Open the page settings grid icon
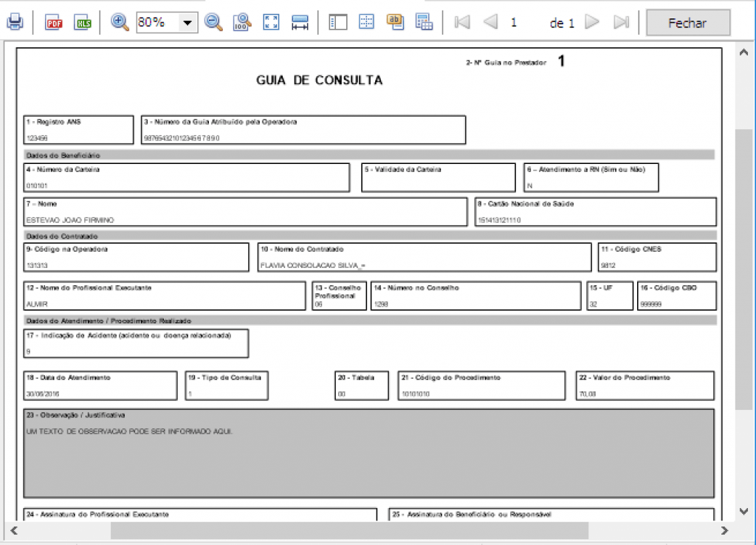The width and height of the screenshot is (756, 545). [x=366, y=22]
